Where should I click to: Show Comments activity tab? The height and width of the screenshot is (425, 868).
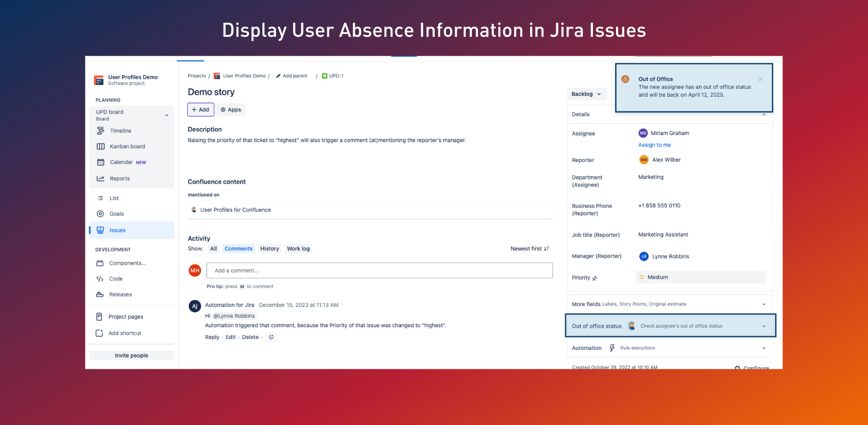click(x=239, y=249)
